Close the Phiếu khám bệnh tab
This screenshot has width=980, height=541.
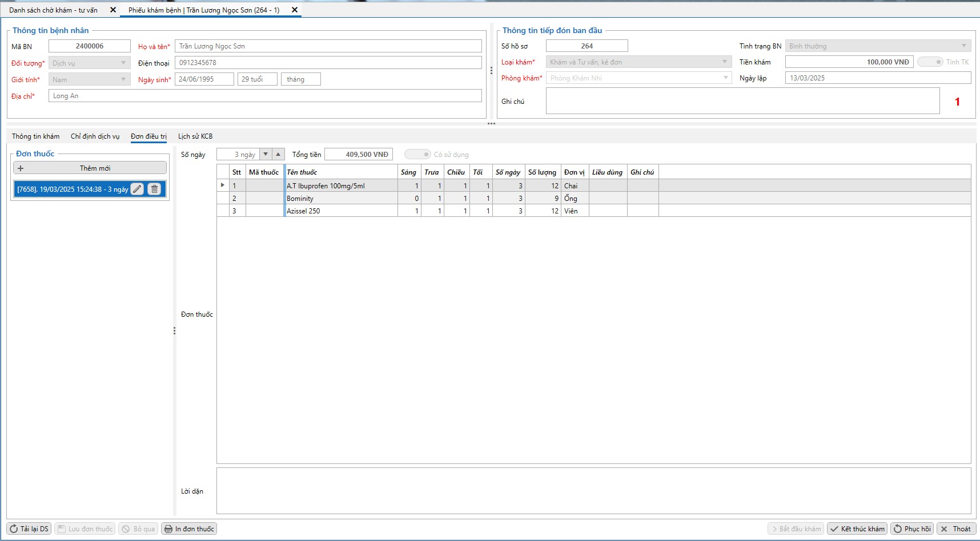295,10
